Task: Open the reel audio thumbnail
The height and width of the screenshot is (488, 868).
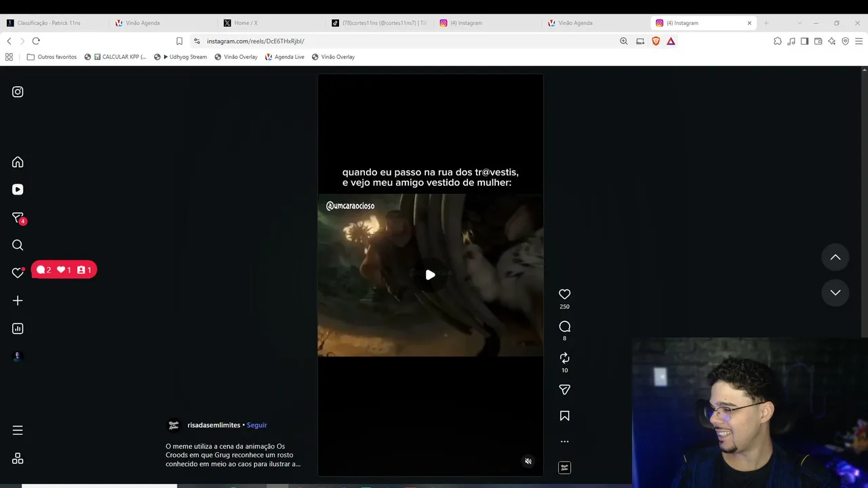Action: coord(564,468)
